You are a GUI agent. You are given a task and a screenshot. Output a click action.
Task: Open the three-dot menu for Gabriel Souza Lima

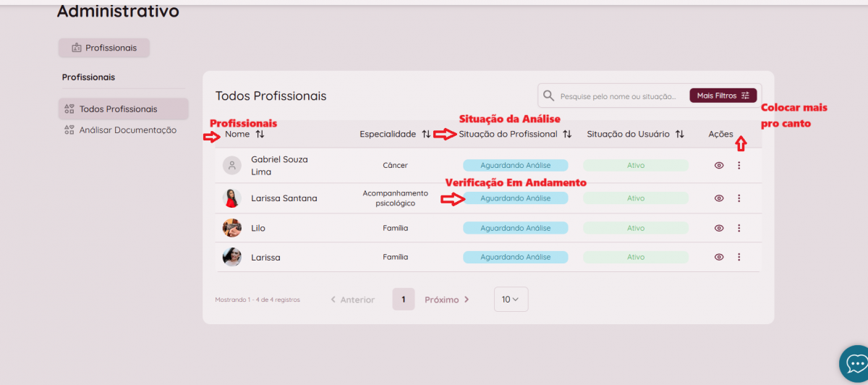coord(739,166)
